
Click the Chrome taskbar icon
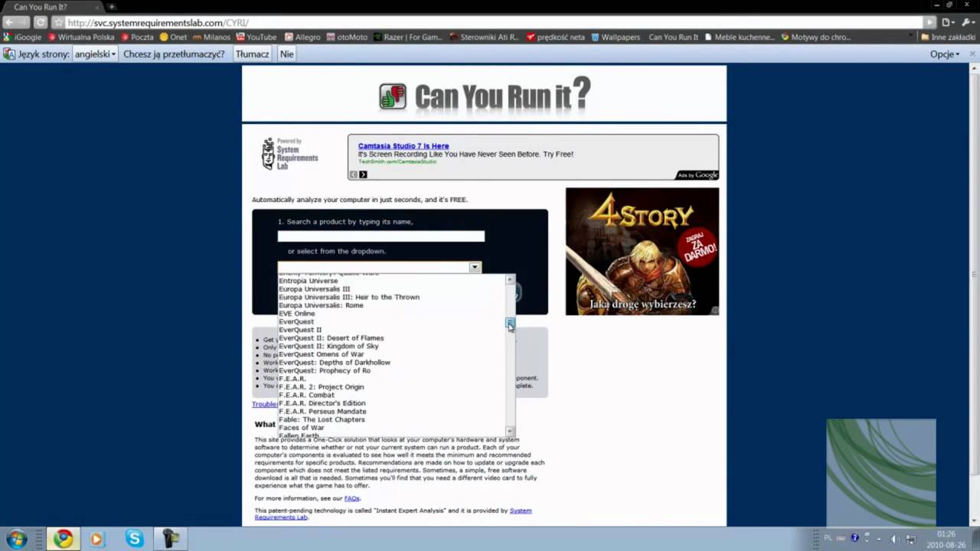[63, 539]
